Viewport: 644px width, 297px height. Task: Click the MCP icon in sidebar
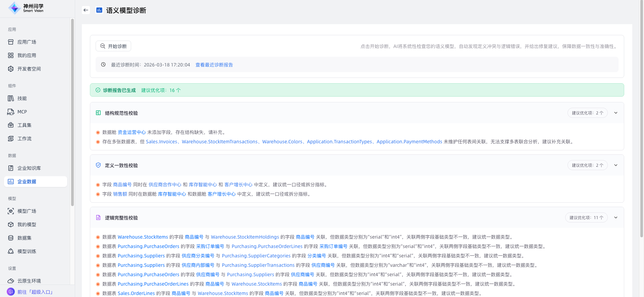pyautogui.click(x=11, y=112)
